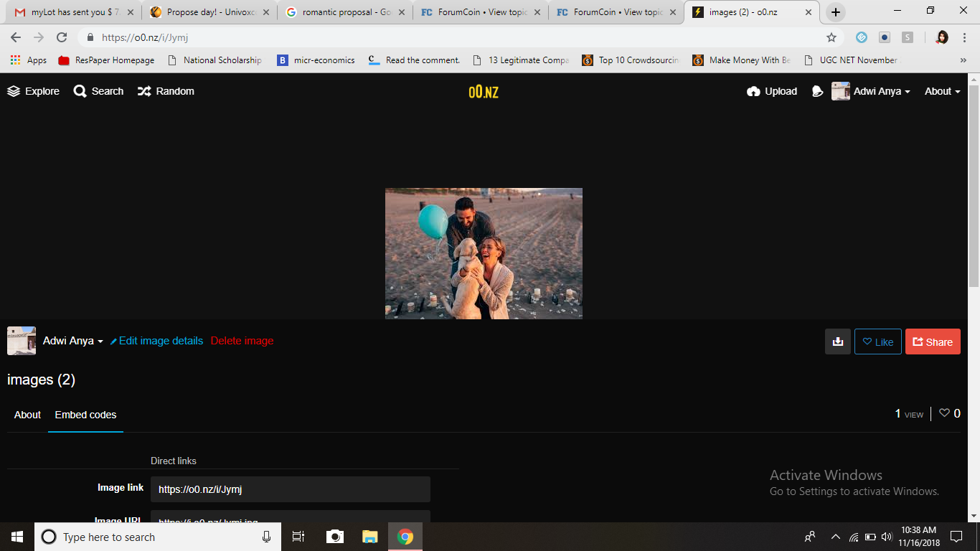Click the Image link URL field
Image resolution: width=980 pixels, height=551 pixels.
click(291, 489)
